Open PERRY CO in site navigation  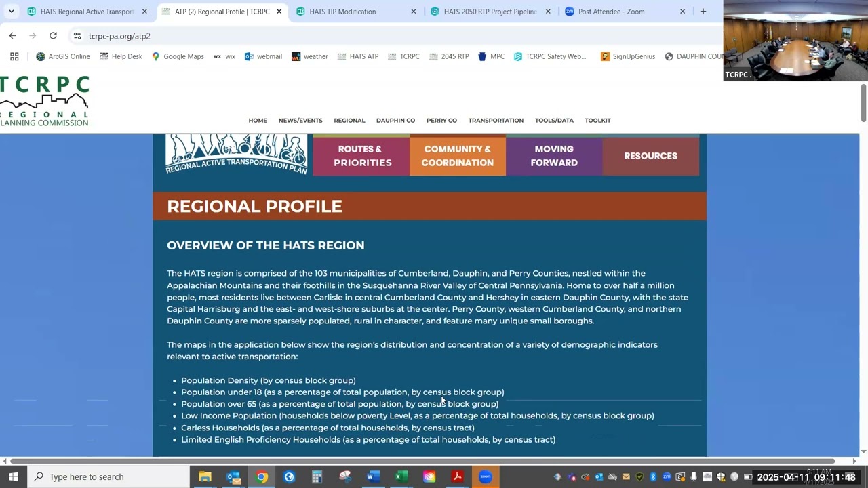click(x=441, y=121)
